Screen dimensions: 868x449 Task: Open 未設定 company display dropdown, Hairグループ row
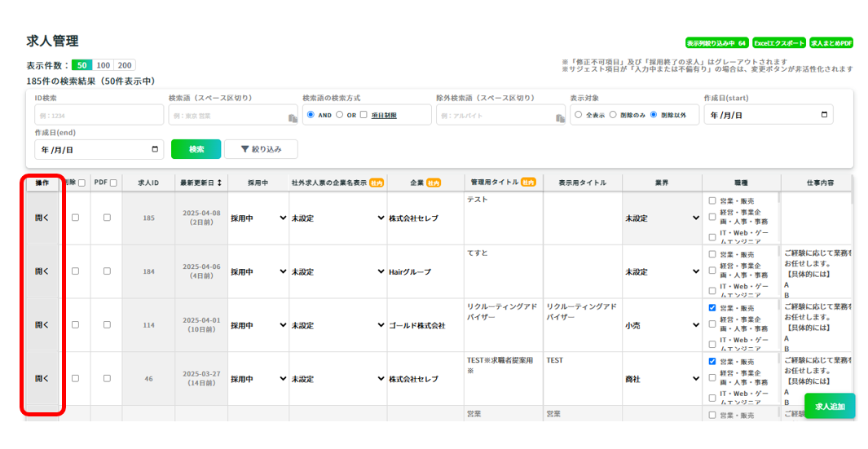pyautogui.click(x=337, y=272)
